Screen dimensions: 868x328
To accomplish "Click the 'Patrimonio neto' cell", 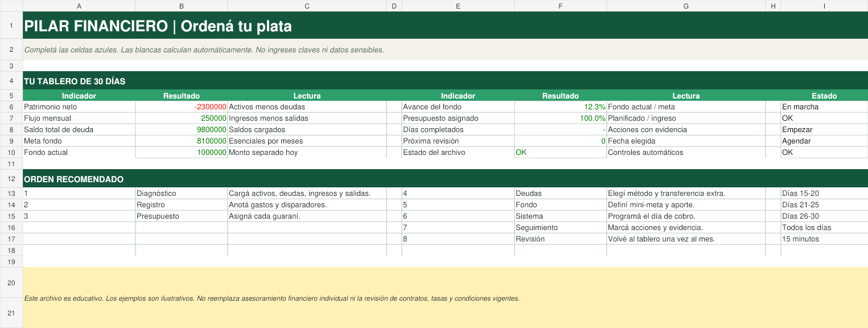I will tap(79, 107).
